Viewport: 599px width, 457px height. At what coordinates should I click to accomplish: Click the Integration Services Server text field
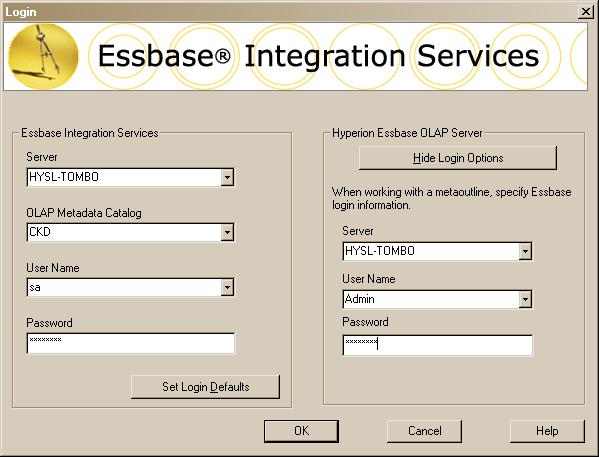point(124,177)
